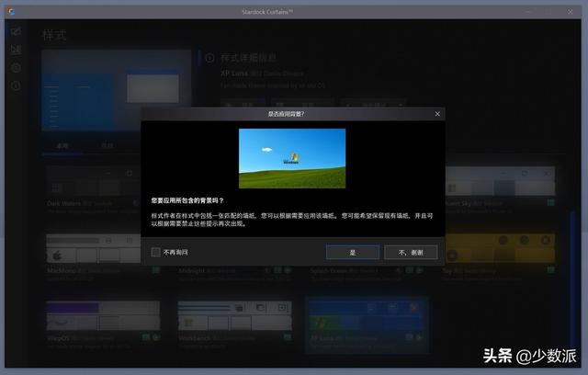588x375 pixels.
Task: Select the Fluent Sky style thumbnail
Action: pos(500,182)
